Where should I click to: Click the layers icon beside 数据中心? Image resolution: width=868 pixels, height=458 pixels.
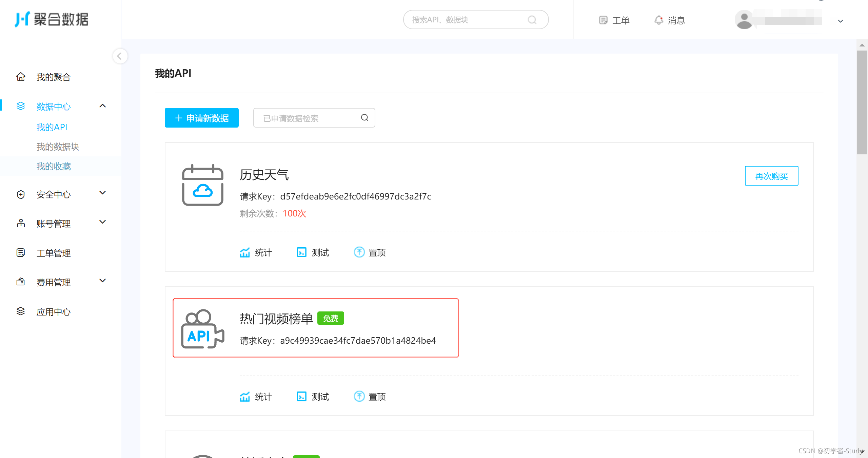point(21,106)
